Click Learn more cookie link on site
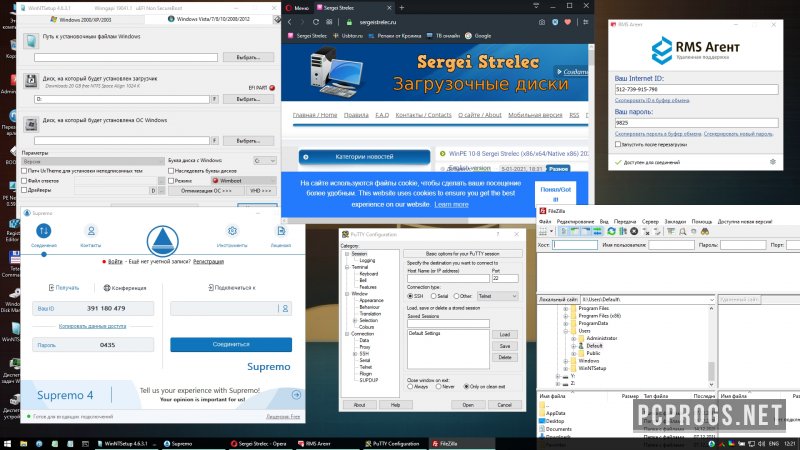The height and width of the screenshot is (450, 800). coord(451,204)
